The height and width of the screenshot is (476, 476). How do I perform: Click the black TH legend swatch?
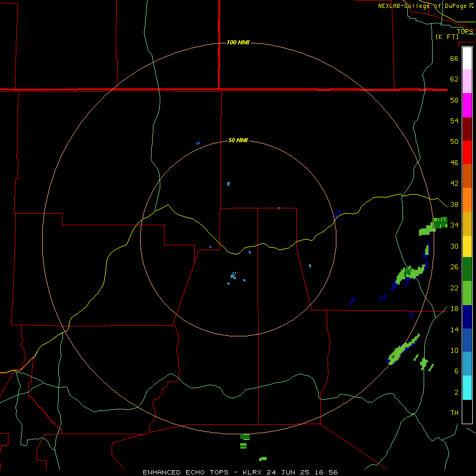click(x=467, y=411)
